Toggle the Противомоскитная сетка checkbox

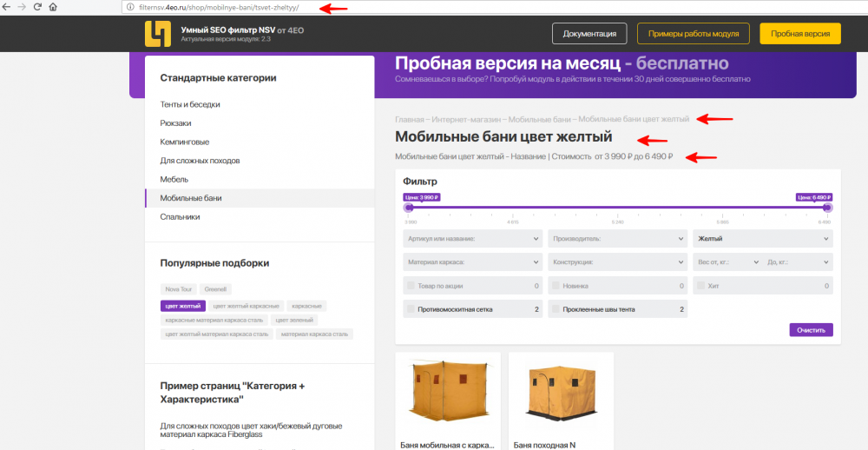click(411, 309)
